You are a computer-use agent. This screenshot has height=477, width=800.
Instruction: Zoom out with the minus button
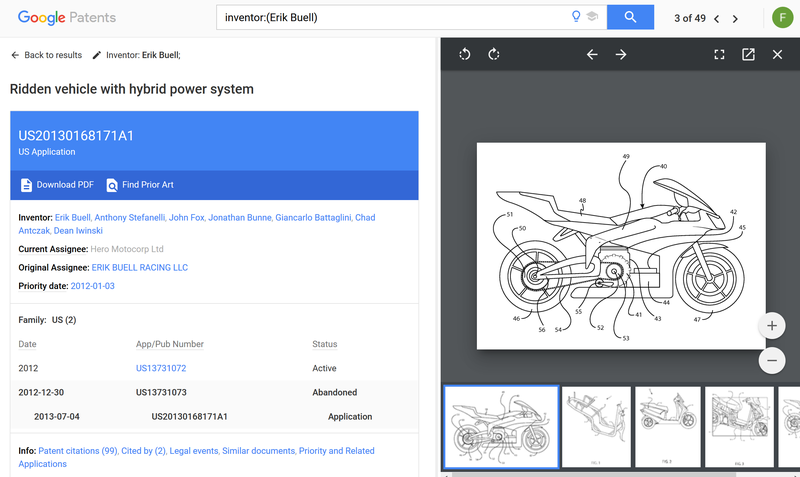[x=772, y=360]
